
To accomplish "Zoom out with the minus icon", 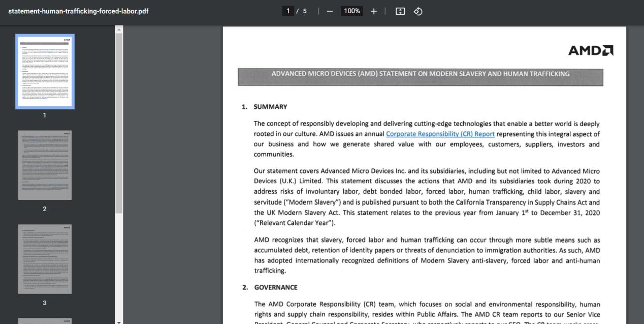I will (330, 11).
